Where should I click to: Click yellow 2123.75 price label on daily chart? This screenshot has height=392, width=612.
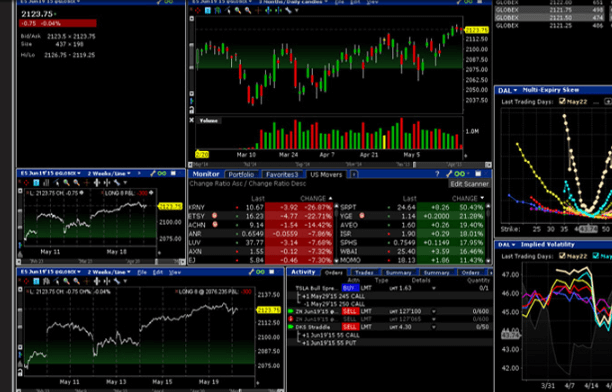[477, 30]
